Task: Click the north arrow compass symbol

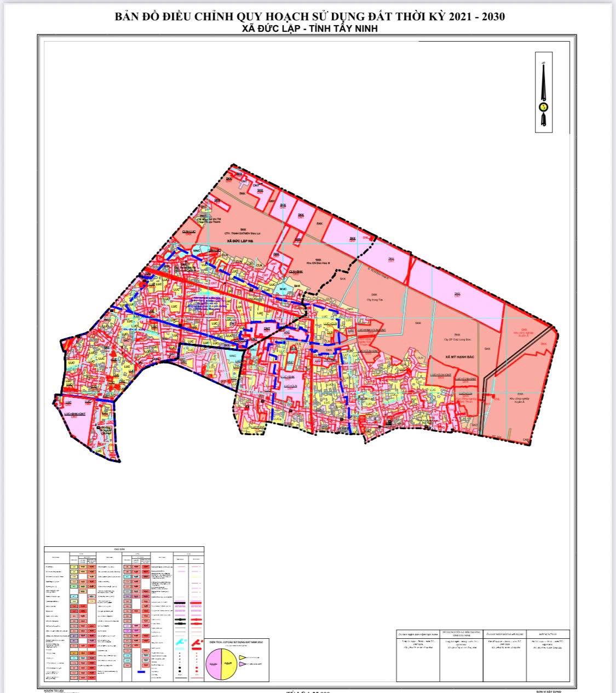Action: (x=544, y=92)
